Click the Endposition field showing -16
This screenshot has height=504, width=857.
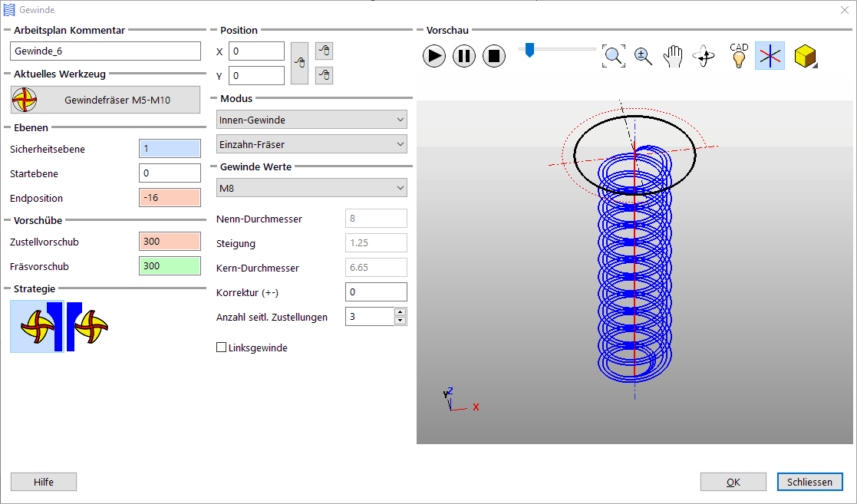170,197
